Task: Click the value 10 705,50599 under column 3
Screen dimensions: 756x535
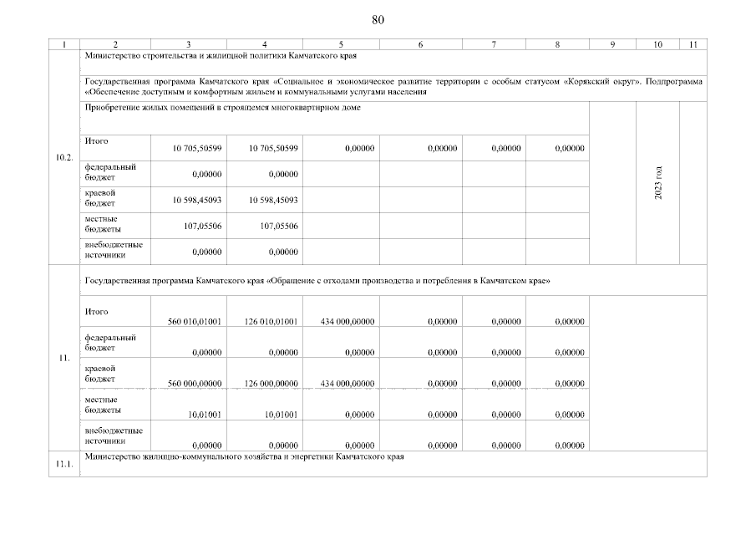Action: pyautogui.click(x=197, y=148)
